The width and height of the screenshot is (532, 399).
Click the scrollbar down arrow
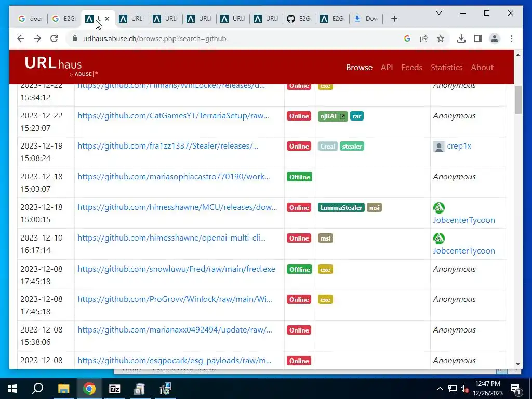pyautogui.click(x=518, y=364)
